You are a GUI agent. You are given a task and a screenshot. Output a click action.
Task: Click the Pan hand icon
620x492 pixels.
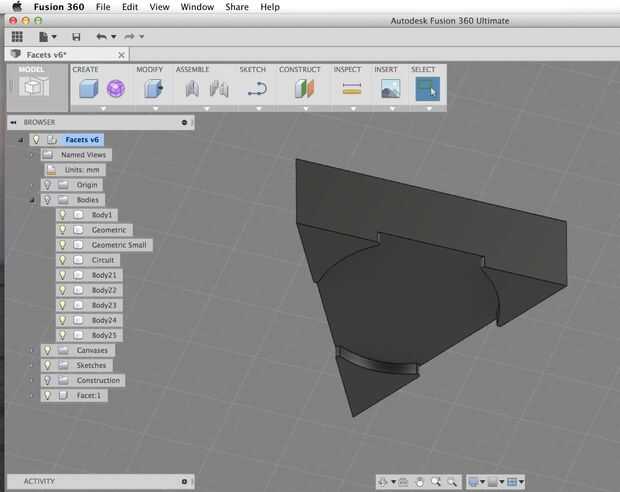pyautogui.click(x=420, y=482)
